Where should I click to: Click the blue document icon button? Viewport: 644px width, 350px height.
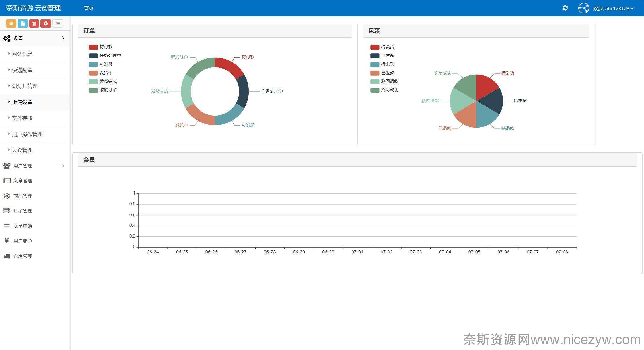[23, 24]
